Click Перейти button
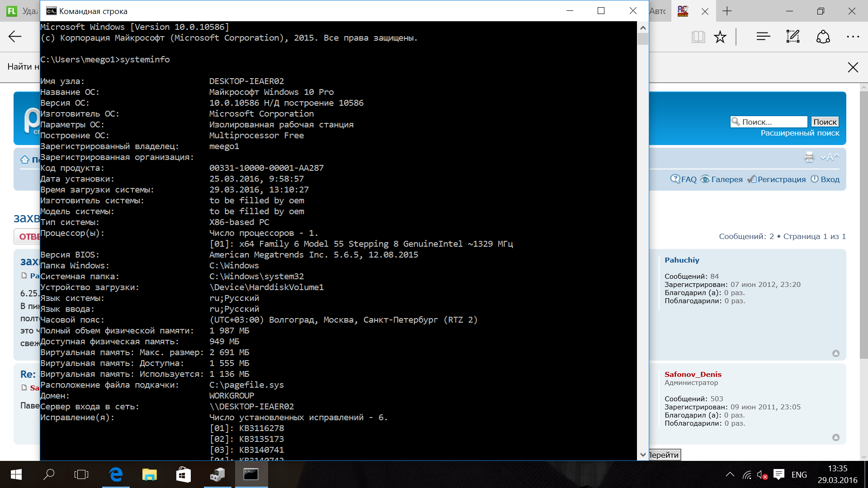Screen dimensions: 868x488 coord(664,455)
